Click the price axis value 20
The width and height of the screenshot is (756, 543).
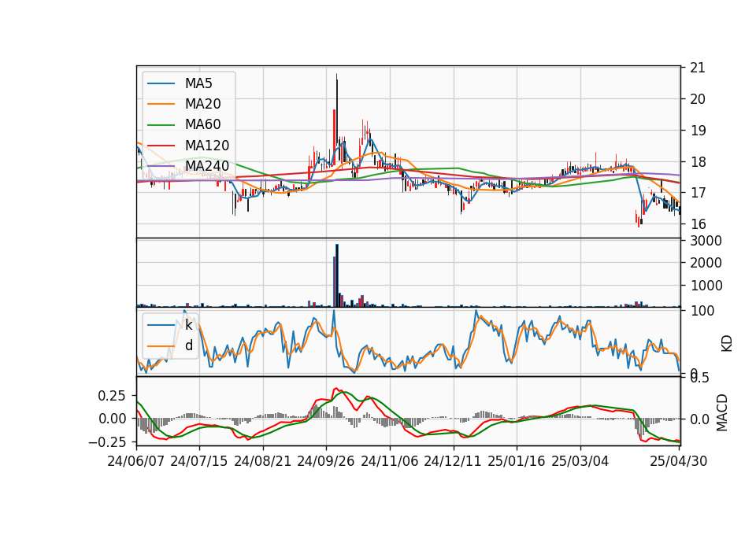[698, 99]
